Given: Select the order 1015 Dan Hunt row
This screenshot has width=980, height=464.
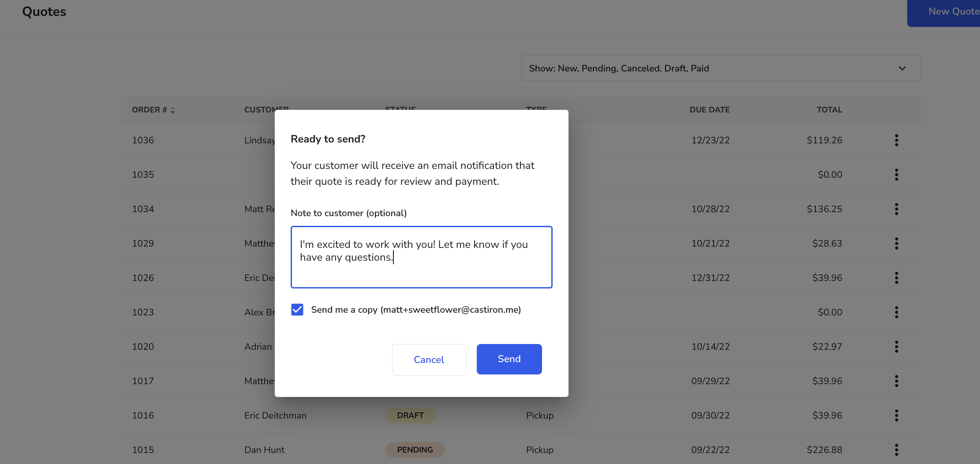Looking at the screenshot, I should coord(521,450).
